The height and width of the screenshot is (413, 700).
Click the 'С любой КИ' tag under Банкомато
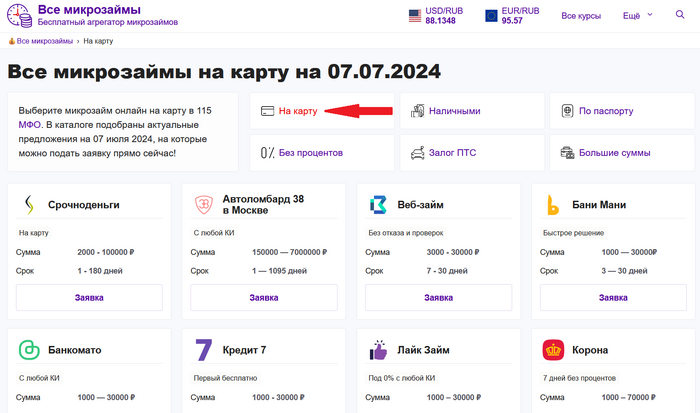39,378
